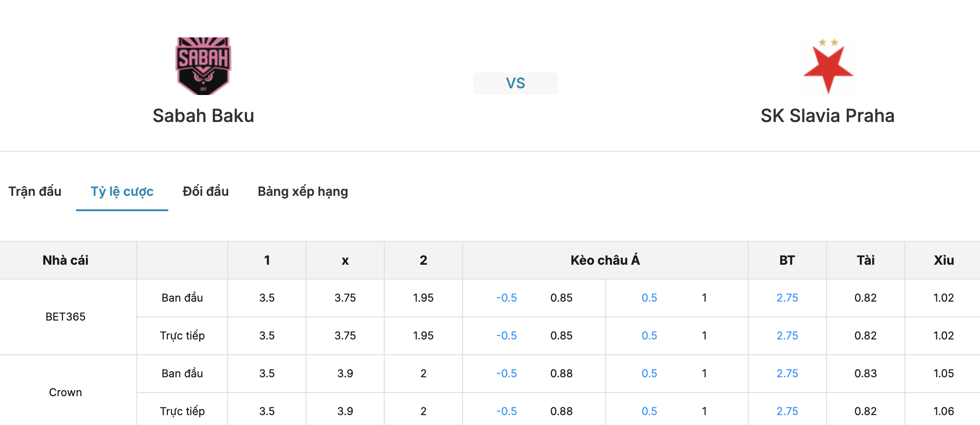Click BET365 Trực tiếp BT 2.75 value
This screenshot has width=980, height=425.
pos(787,336)
